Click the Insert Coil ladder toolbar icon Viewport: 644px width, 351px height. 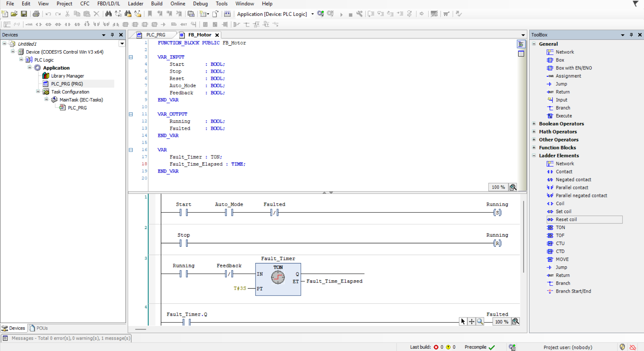click(39, 24)
